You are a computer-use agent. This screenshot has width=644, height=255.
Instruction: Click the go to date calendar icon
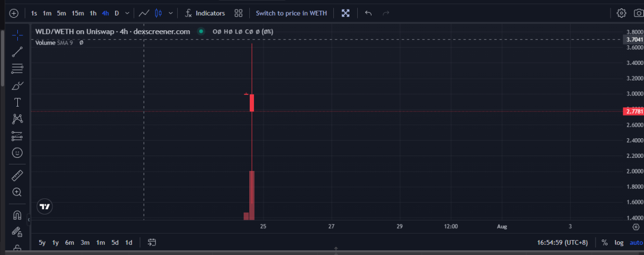coord(152,242)
